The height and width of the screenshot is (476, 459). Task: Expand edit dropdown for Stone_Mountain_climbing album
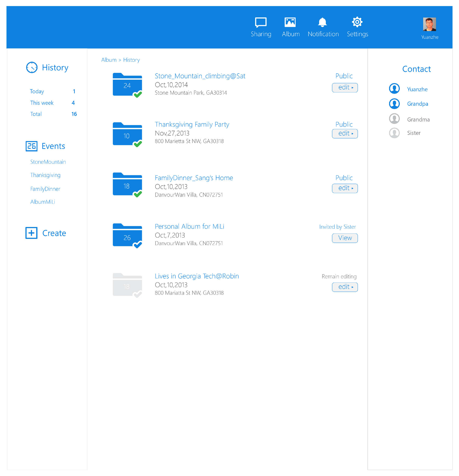pos(345,87)
